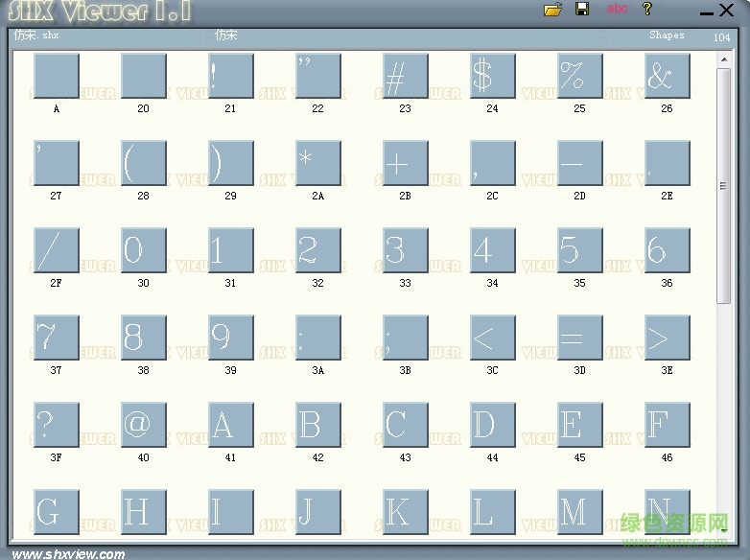Select the percent sign glyph tile 25
Viewport: 750px width, 560px height.
coord(580,76)
